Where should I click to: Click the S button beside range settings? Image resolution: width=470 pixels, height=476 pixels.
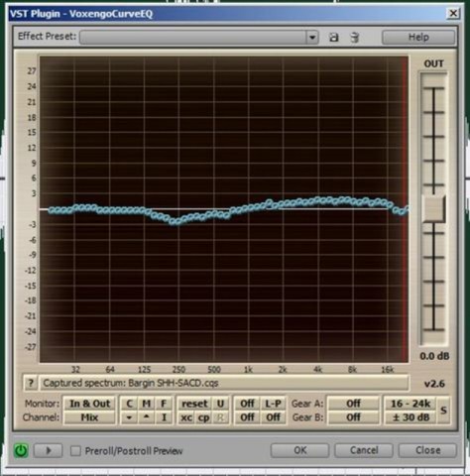coord(443,411)
